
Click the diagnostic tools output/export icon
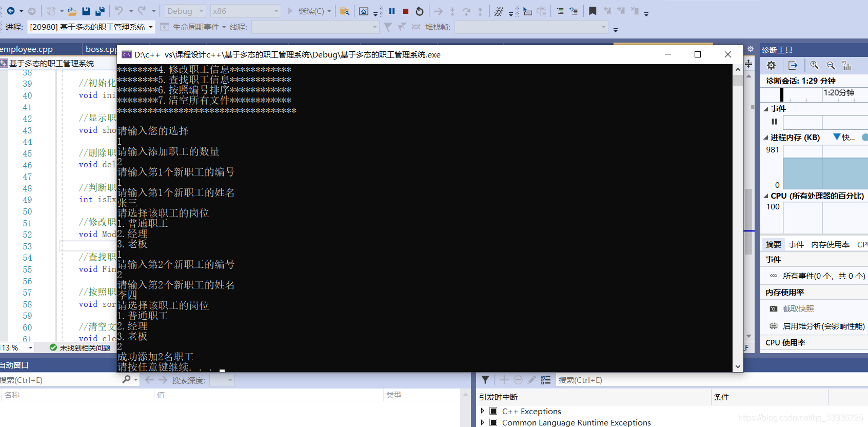[793, 65]
